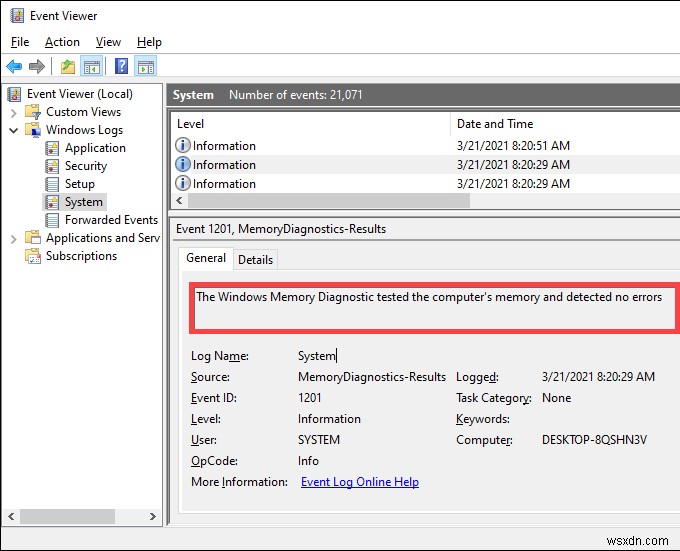The image size is (680, 551).
Task: Click the event list horizontal scrollbar thumb
Action: 329,200
